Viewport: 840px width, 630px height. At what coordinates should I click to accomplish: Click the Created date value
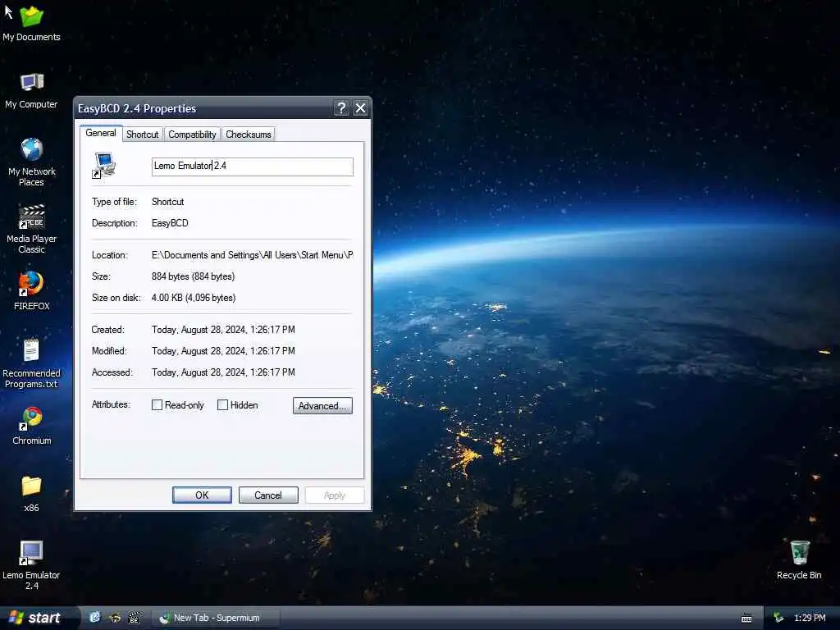pos(223,330)
